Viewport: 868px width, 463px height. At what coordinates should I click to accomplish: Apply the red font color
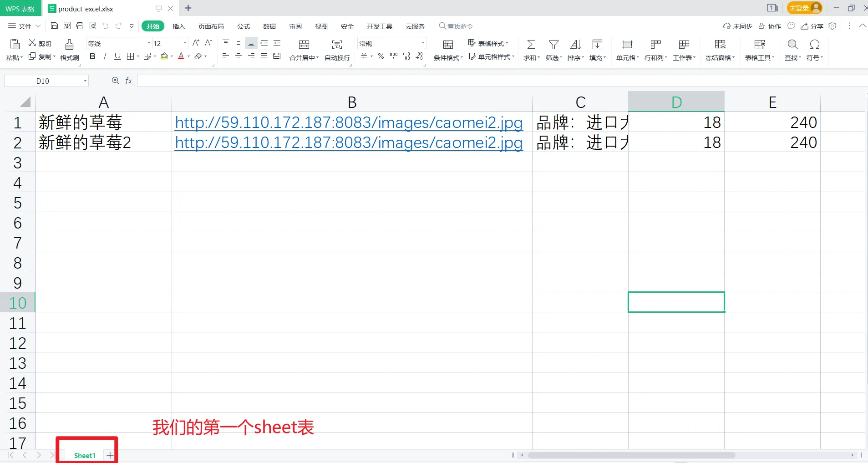(181, 56)
